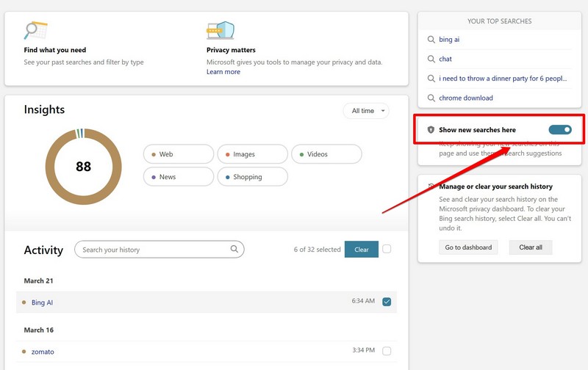The width and height of the screenshot is (588, 370).
Task: Tick the select-all checkbox beside Clear
Action: tap(387, 249)
